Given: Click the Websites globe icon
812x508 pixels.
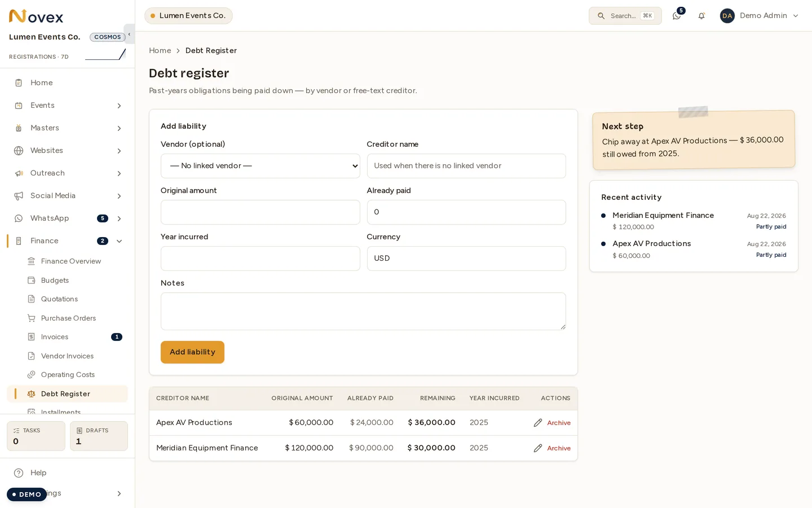Looking at the screenshot, I should [x=19, y=151].
